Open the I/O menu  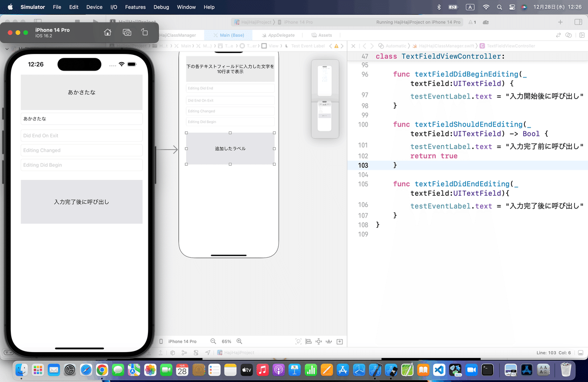pos(114,7)
